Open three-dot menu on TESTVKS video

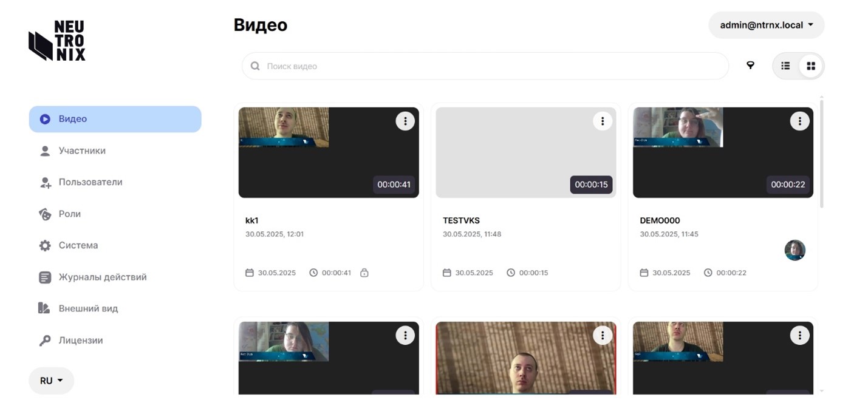[x=602, y=121]
